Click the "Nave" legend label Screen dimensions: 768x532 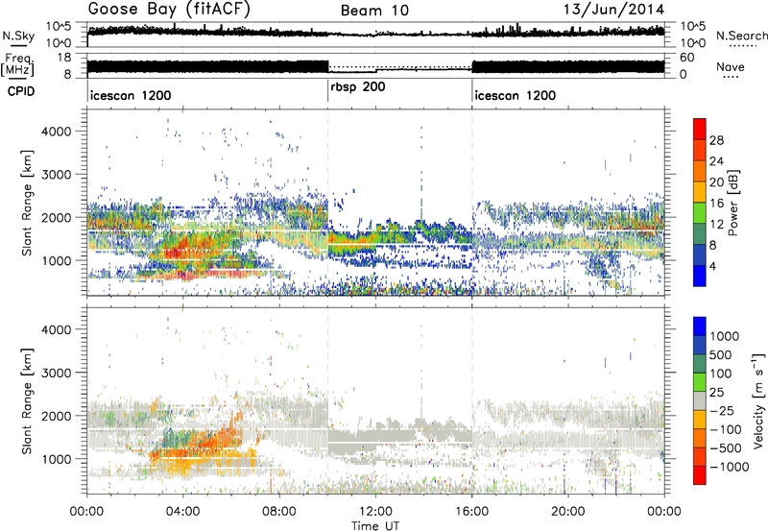click(731, 66)
